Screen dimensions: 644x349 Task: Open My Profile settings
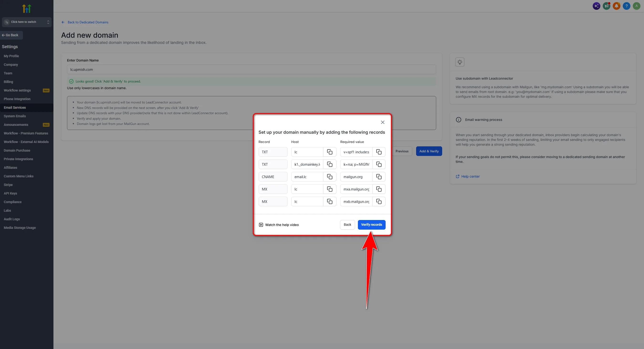click(x=11, y=56)
